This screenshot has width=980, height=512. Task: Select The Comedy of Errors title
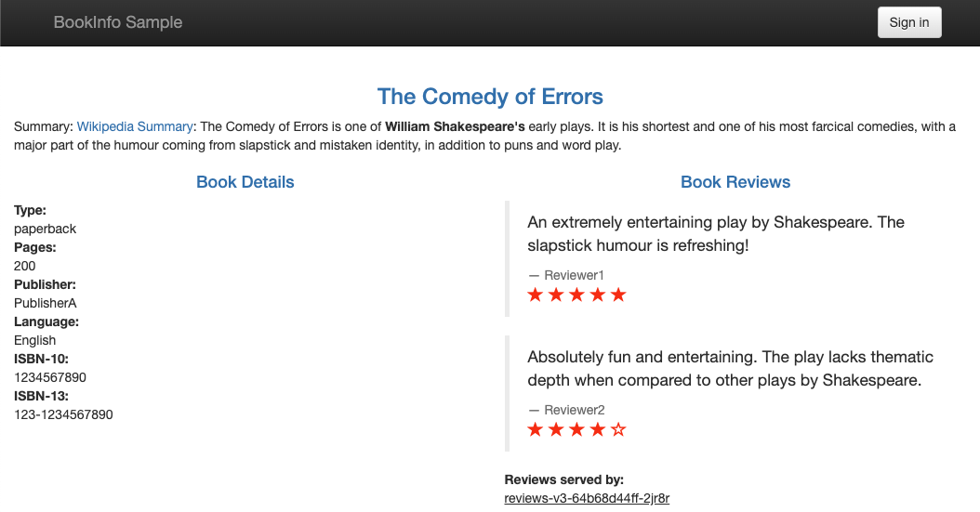tap(490, 97)
